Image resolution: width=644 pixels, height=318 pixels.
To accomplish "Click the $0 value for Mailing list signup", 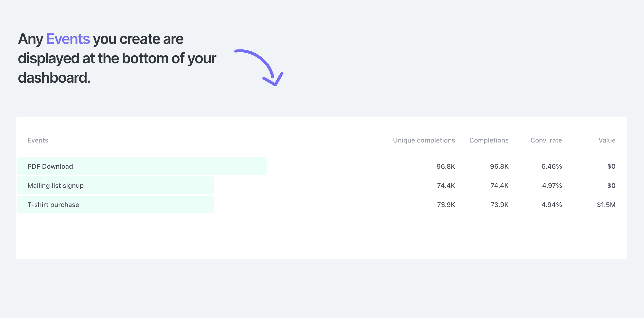I will 611,186.
